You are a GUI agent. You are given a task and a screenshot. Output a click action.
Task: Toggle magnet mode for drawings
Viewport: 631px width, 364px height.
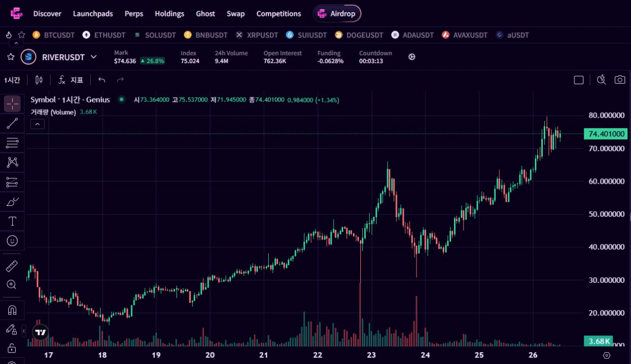(12, 310)
